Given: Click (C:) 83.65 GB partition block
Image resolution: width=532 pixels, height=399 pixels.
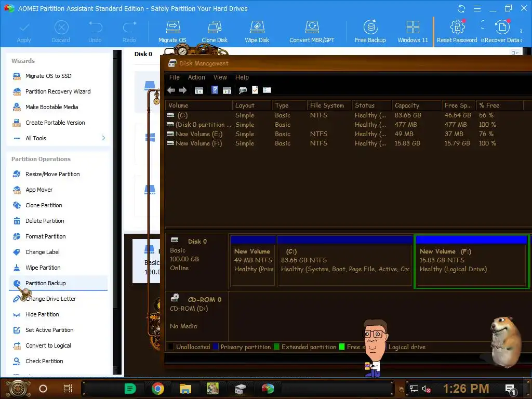Looking at the screenshot, I should 344,261.
